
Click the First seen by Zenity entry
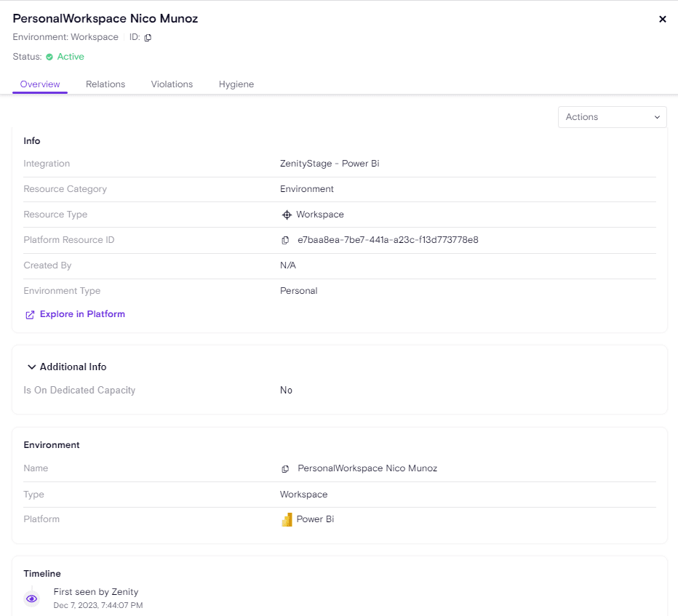[96, 592]
